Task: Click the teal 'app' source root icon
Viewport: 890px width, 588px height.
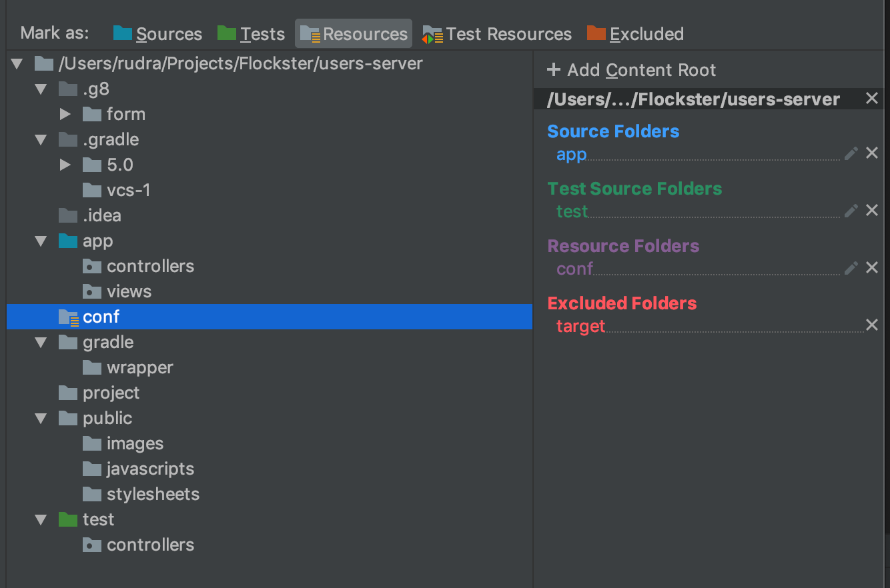Action: point(69,241)
